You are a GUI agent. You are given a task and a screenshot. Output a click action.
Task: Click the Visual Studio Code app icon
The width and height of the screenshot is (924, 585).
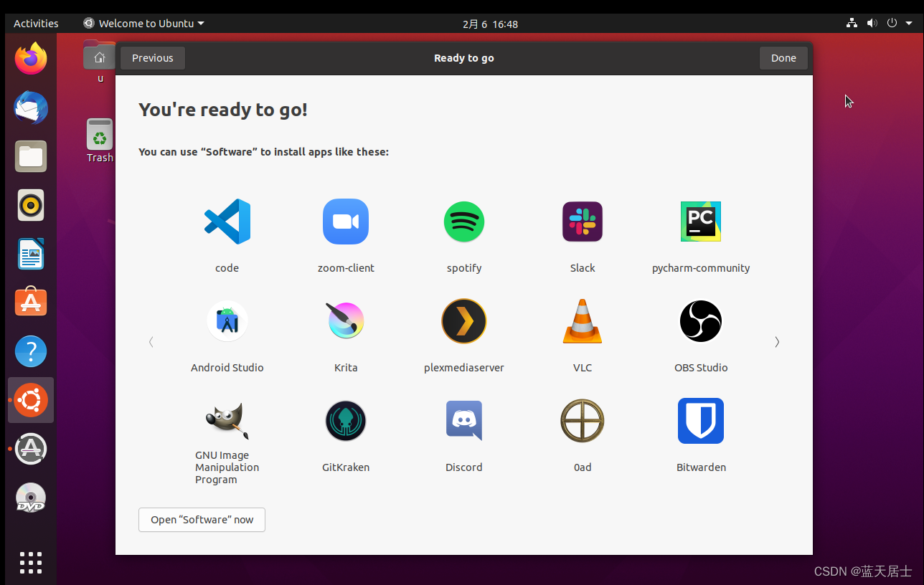coord(227,222)
